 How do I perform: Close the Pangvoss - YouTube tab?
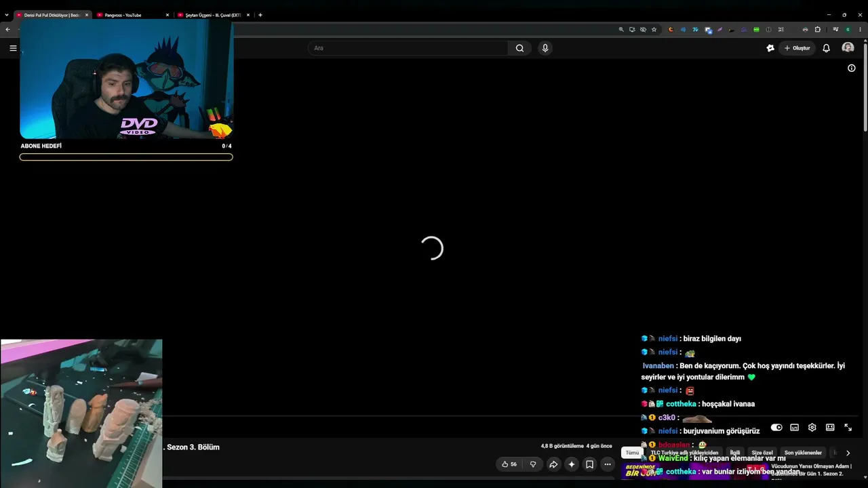[167, 15]
